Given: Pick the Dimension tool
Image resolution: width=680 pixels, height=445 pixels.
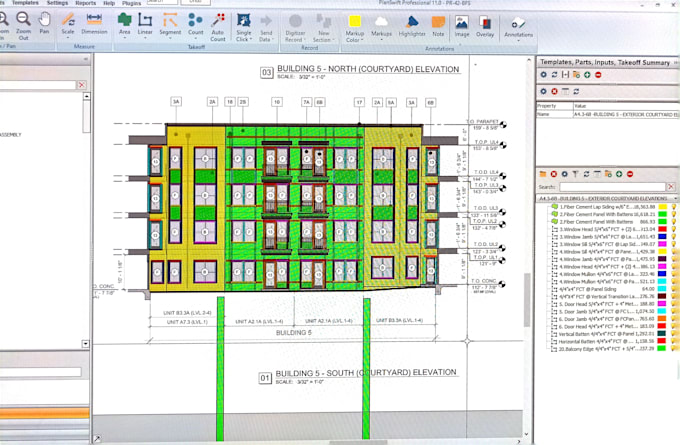Looking at the screenshot, I should coord(94,24).
